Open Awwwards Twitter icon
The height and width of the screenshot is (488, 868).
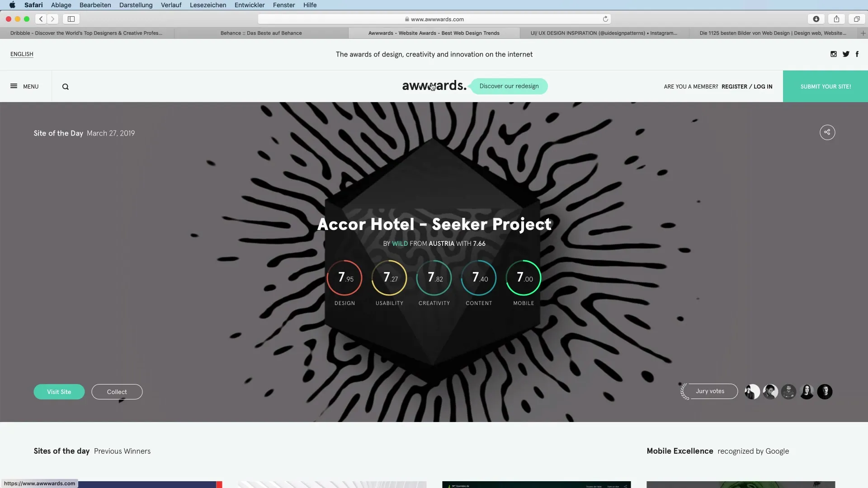coord(846,54)
